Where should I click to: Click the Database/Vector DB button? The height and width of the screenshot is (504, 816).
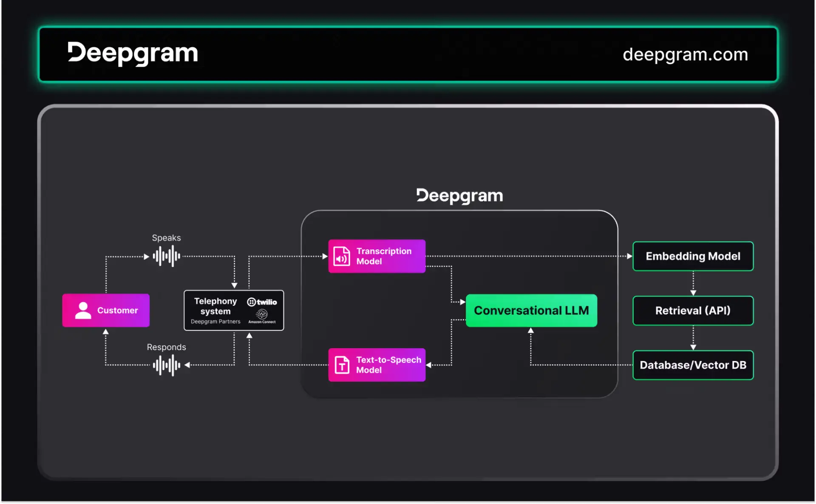[x=693, y=365]
